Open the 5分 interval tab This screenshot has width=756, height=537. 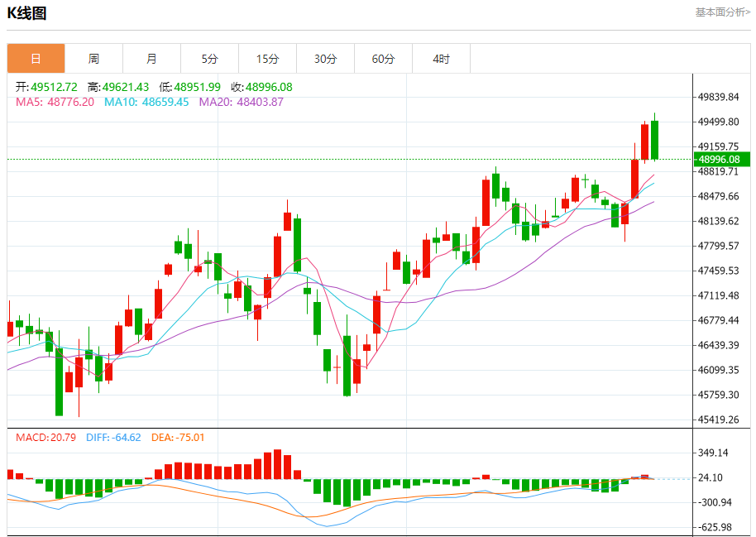pos(210,59)
